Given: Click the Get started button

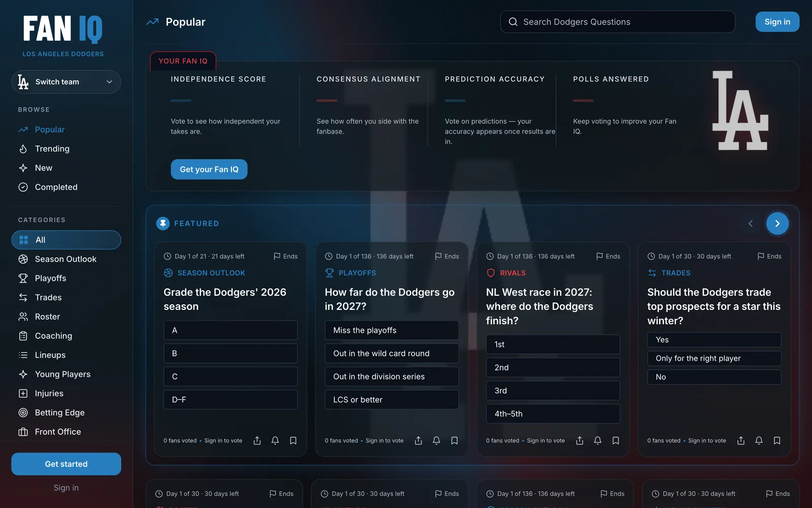Looking at the screenshot, I should pyautogui.click(x=66, y=464).
